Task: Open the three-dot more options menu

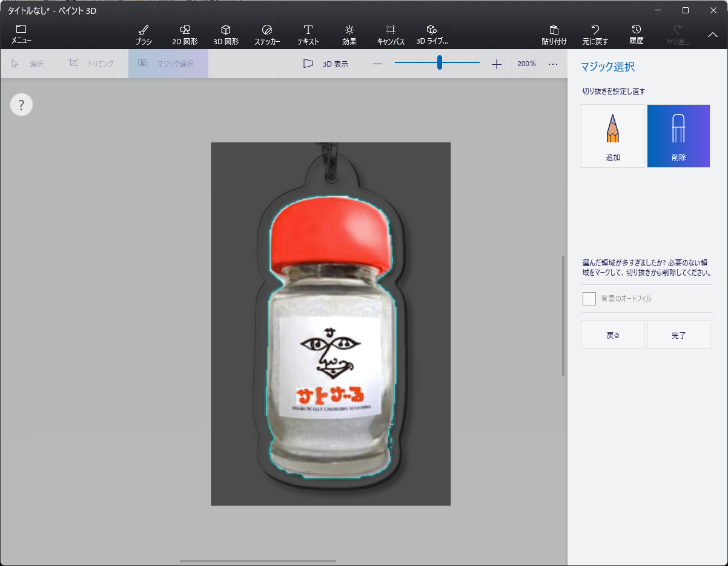Action: coord(553,64)
